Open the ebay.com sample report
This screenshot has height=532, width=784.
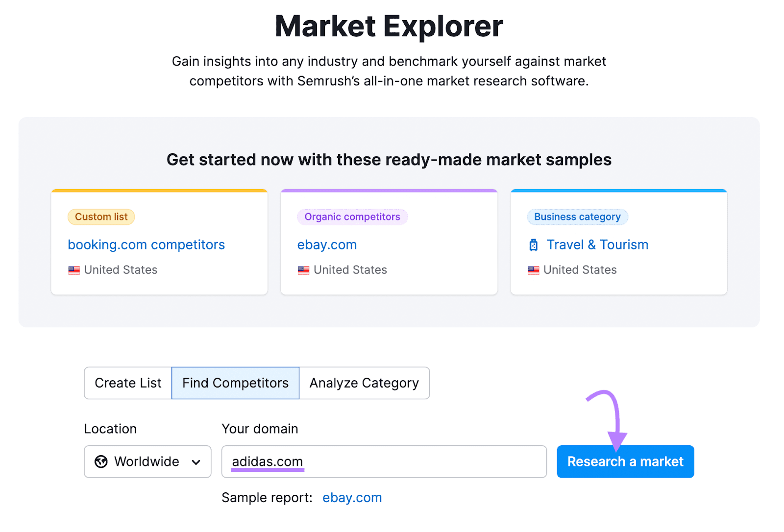point(352,498)
